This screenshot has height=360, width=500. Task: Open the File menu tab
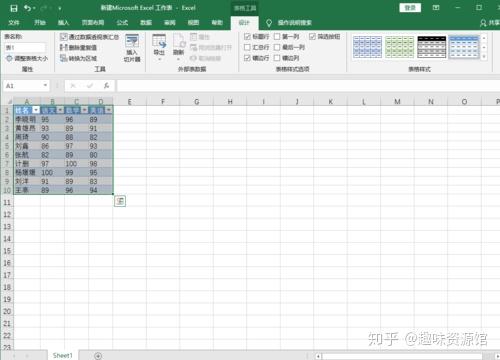pos(14,22)
